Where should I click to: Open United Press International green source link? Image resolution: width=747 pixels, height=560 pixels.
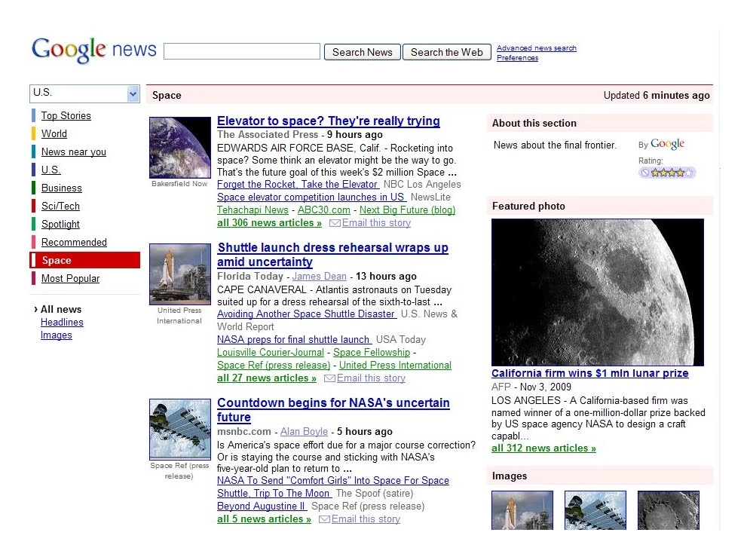(x=395, y=366)
